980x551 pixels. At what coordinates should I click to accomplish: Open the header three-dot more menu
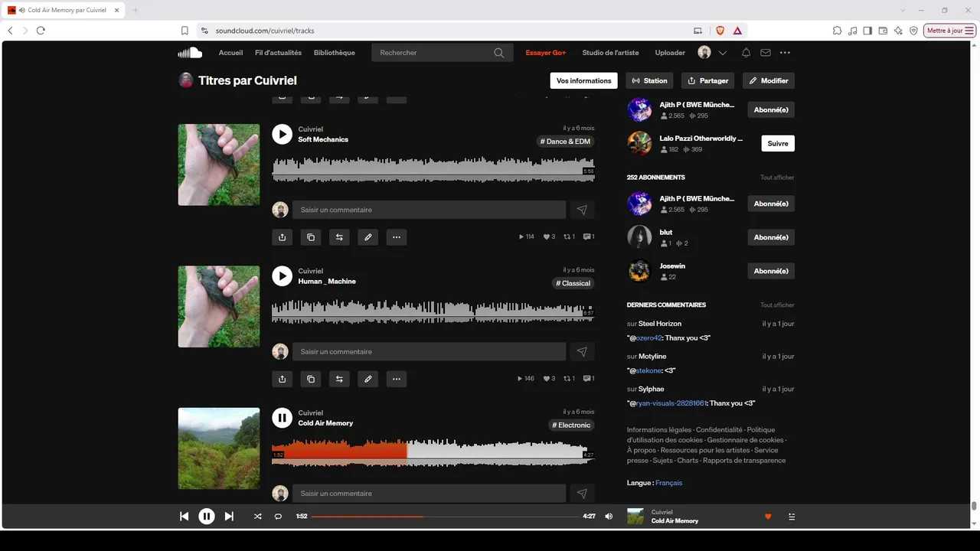point(785,53)
